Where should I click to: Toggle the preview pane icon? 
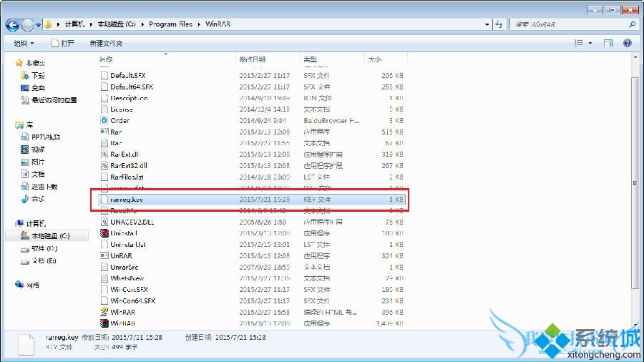pyautogui.click(x=608, y=43)
